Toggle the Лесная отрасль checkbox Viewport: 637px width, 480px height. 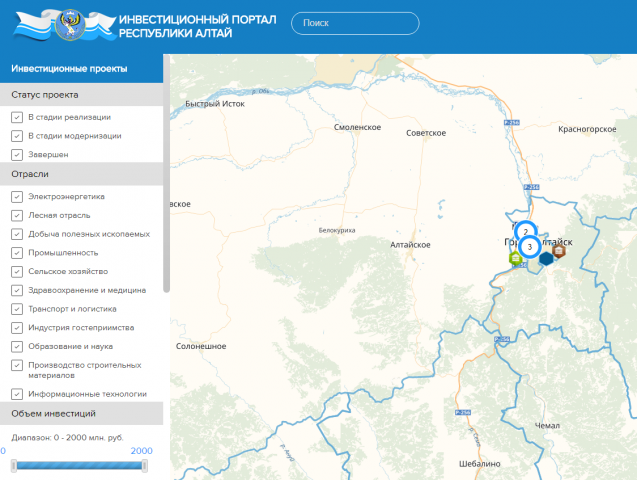(17, 216)
